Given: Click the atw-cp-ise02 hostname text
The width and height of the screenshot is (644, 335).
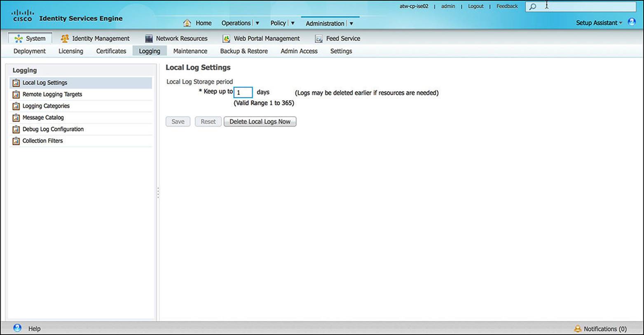Looking at the screenshot, I should click(x=414, y=6).
